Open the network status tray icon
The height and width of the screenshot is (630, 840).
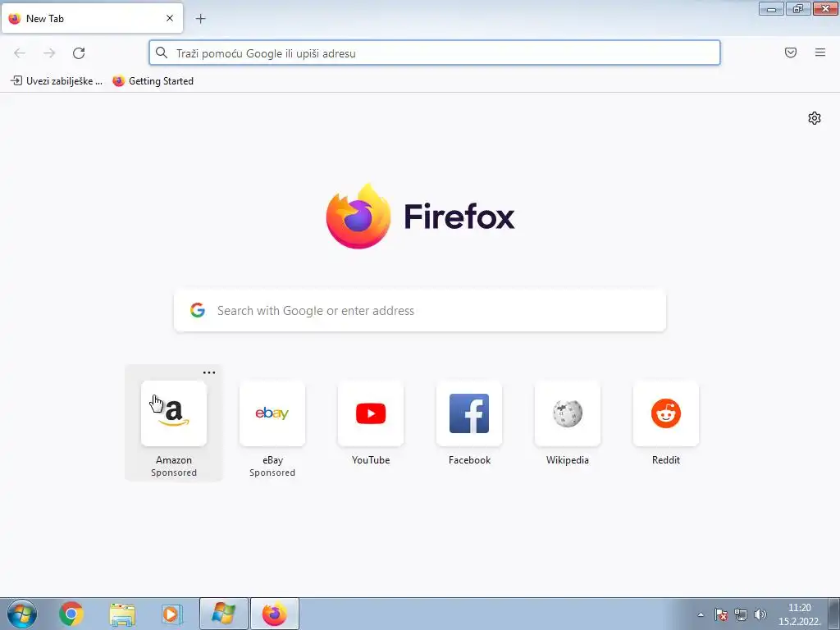pos(741,614)
